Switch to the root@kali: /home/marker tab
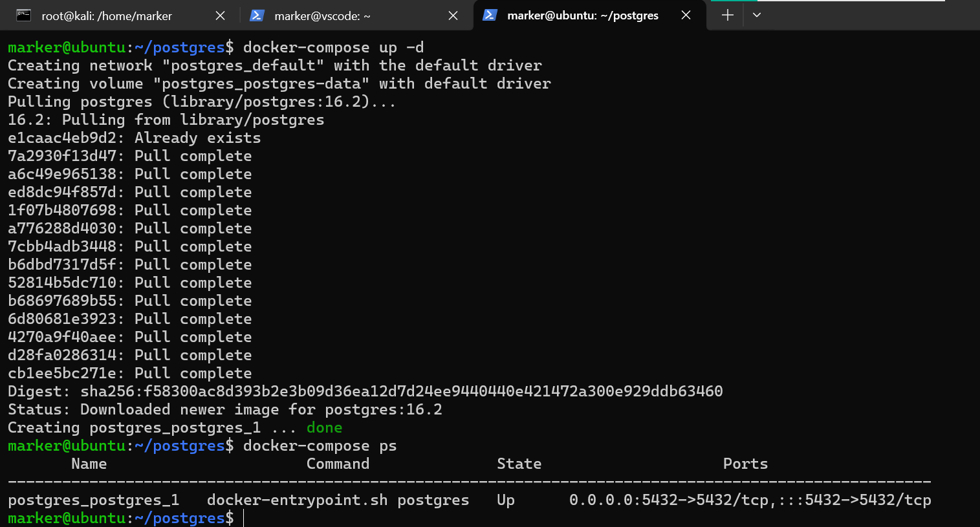Screen dimensions: 980x527 click(107, 16)
